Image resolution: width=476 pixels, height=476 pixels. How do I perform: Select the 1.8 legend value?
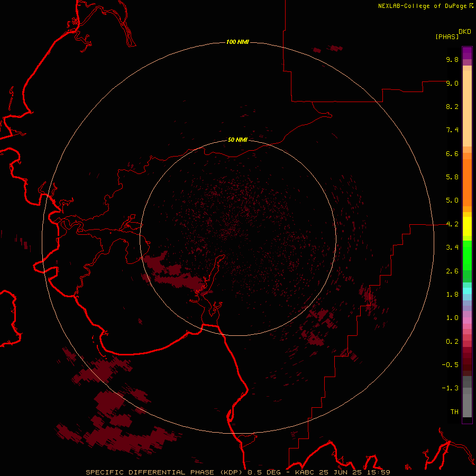click(452, 295)
